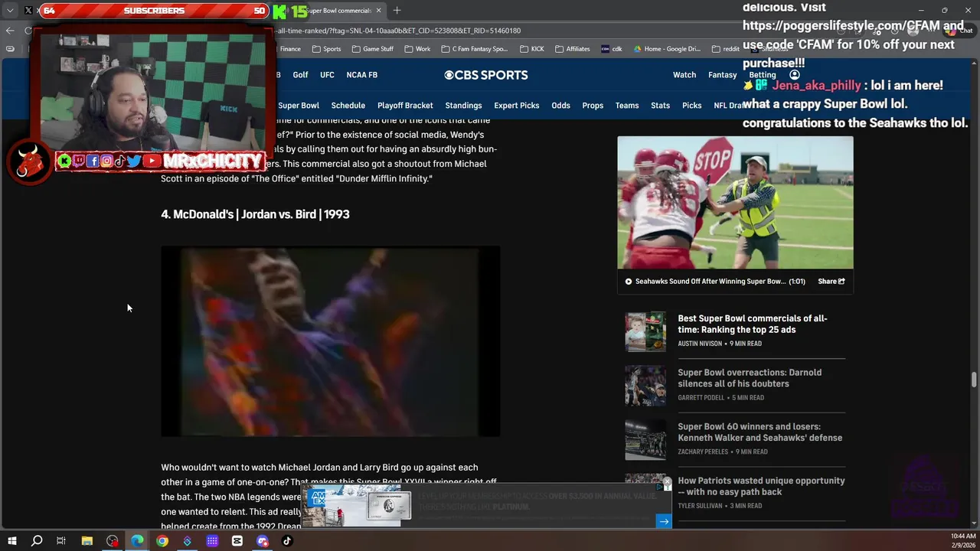This screenshot has height=551, width=980.
Task: Open the Golf section
Action: coord(300,75)
